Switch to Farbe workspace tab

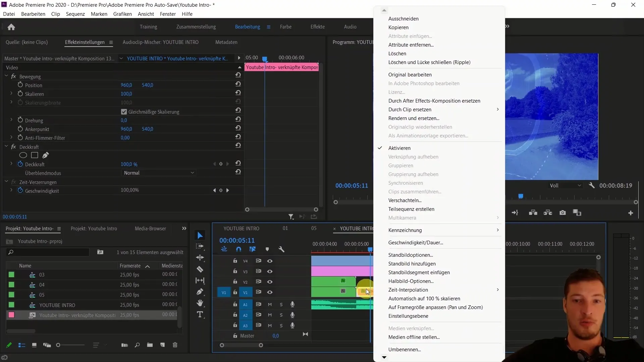(x=286, y=27)
